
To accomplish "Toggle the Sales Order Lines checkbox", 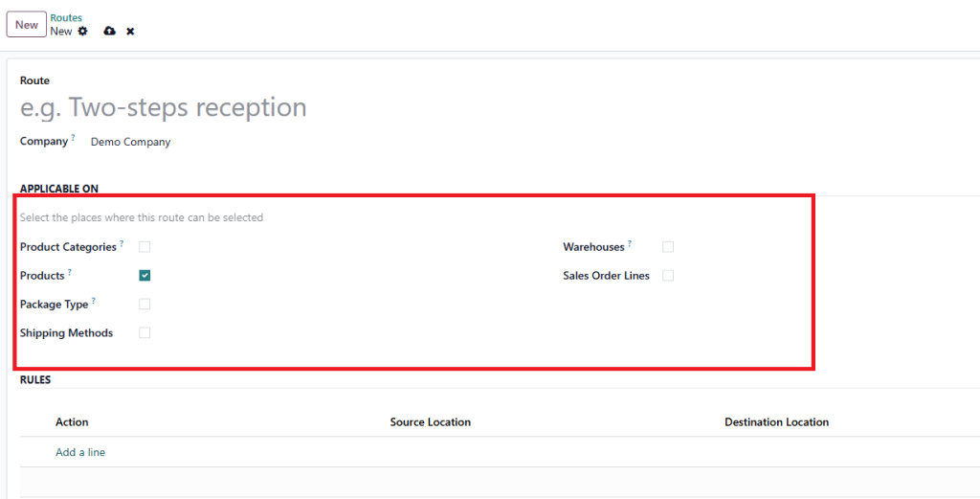I will tap(668, 276).
